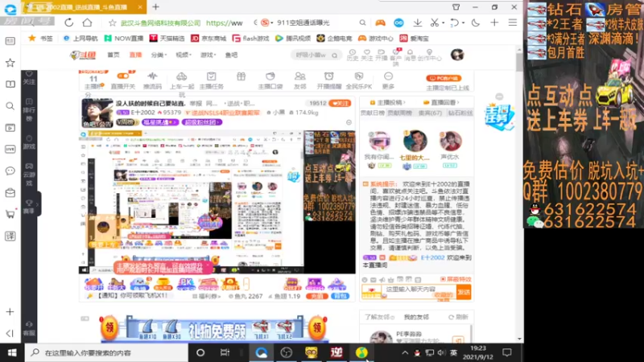
Task: Open the 天猫精选 bookmark
Action: pos(167,38)
